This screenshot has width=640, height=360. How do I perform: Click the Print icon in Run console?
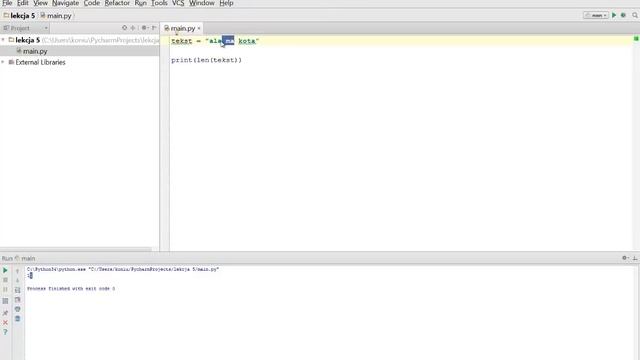(x=18, y=309)
